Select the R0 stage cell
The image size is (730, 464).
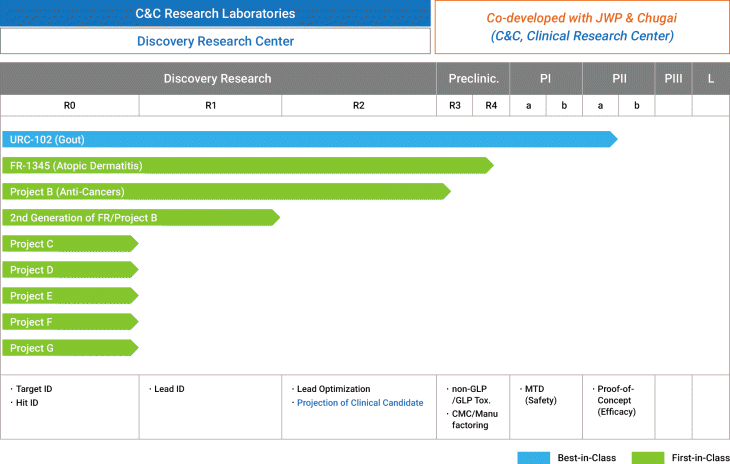[69, 106]
